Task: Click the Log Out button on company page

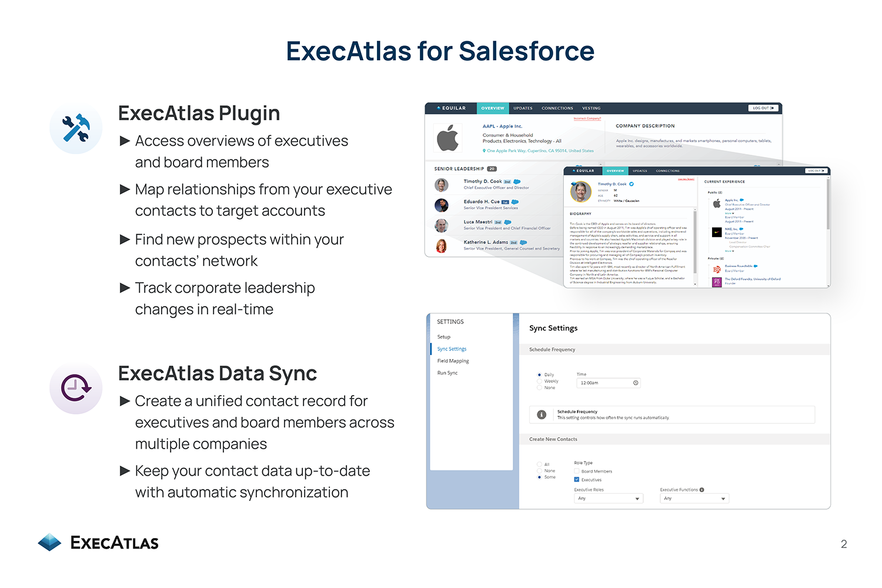Action: pyautogui.click(x=763, y=108)
